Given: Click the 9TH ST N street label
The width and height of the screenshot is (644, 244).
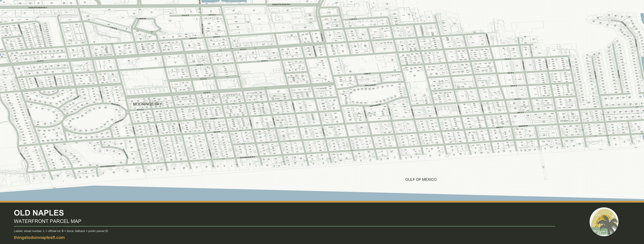Looking at the screenshot, I should (40, 61).
